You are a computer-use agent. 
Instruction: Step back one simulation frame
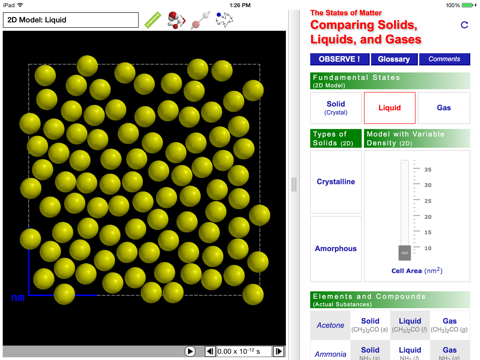coord(210,351)
